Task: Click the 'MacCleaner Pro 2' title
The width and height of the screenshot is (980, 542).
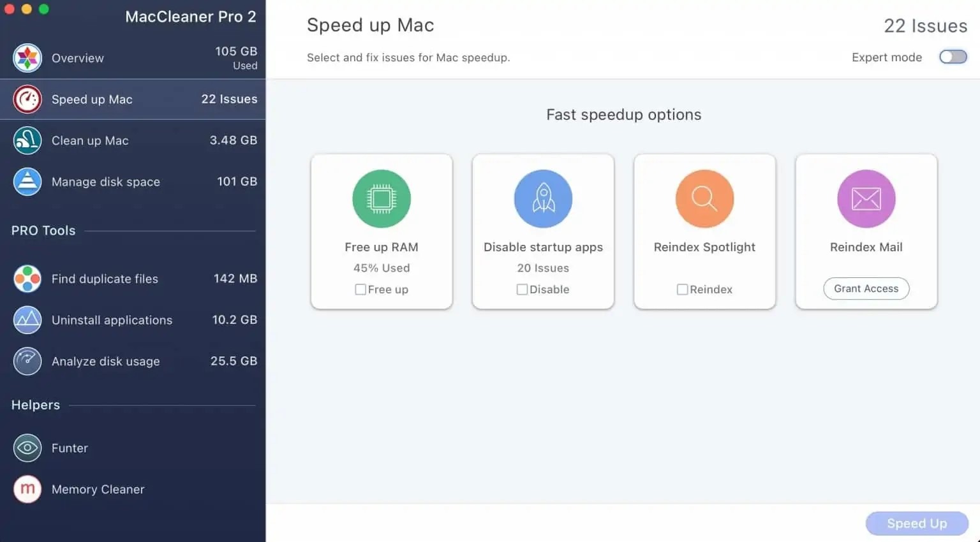Action: click(x=191, y=17)
